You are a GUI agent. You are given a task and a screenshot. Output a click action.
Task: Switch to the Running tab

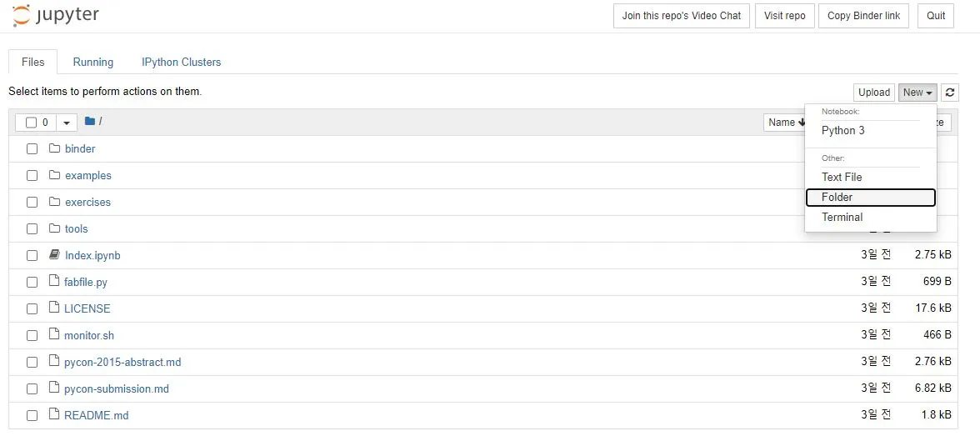[x=93, y=62]
